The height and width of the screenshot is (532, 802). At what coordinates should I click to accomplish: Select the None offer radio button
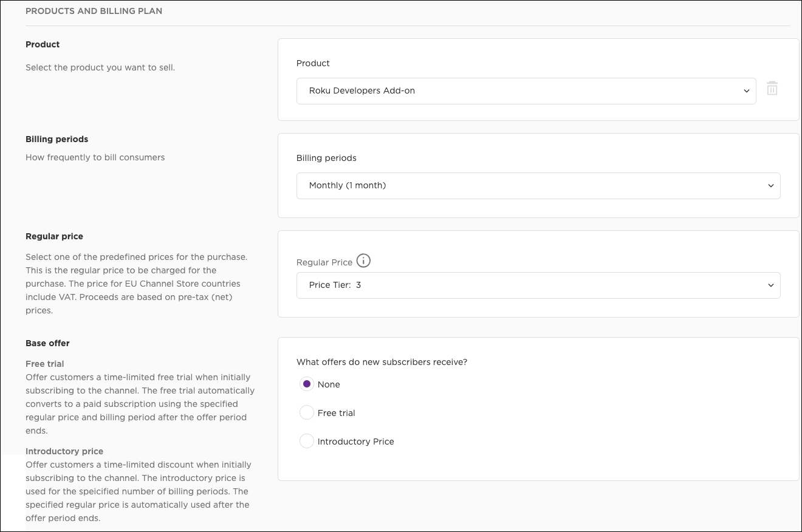click(x=307, y=384)
